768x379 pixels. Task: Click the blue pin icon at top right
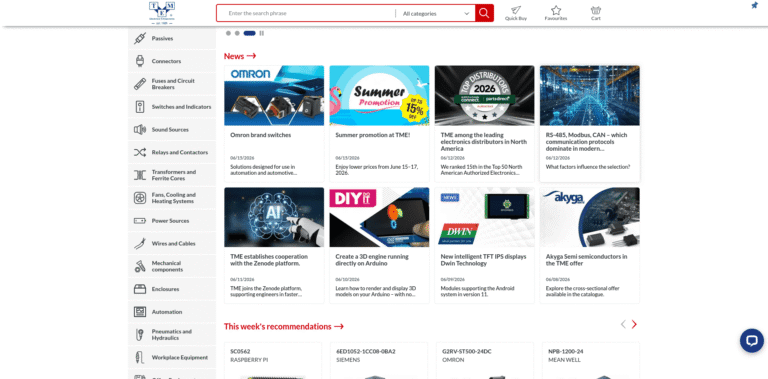[755, 5]
